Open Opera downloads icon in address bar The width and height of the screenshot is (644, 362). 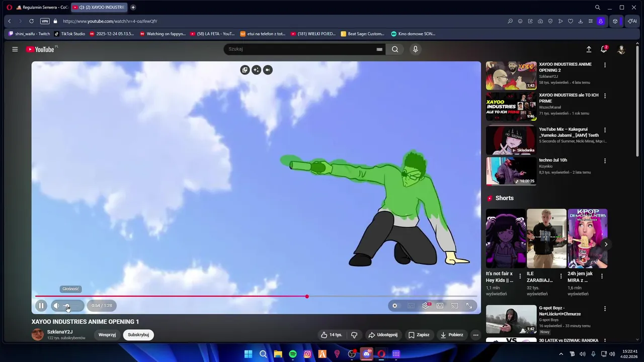coord(581,21)
